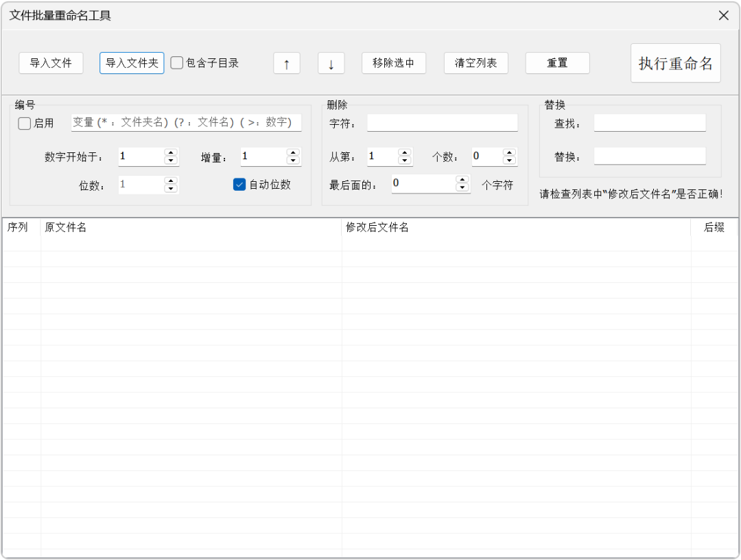The width and height of the screenshot is (741, 560).
Task: Increase the 个数 spinner value
Action: click(509, 152)
